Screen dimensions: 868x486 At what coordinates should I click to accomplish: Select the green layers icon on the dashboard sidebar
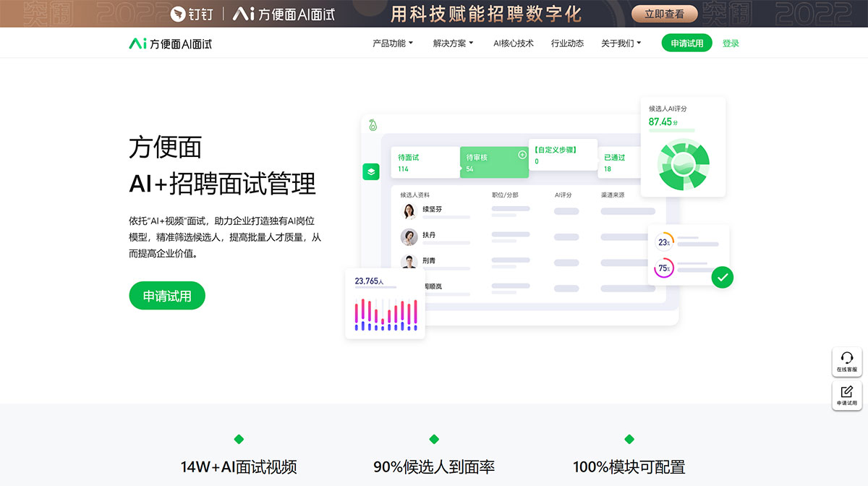coord(371,172)
